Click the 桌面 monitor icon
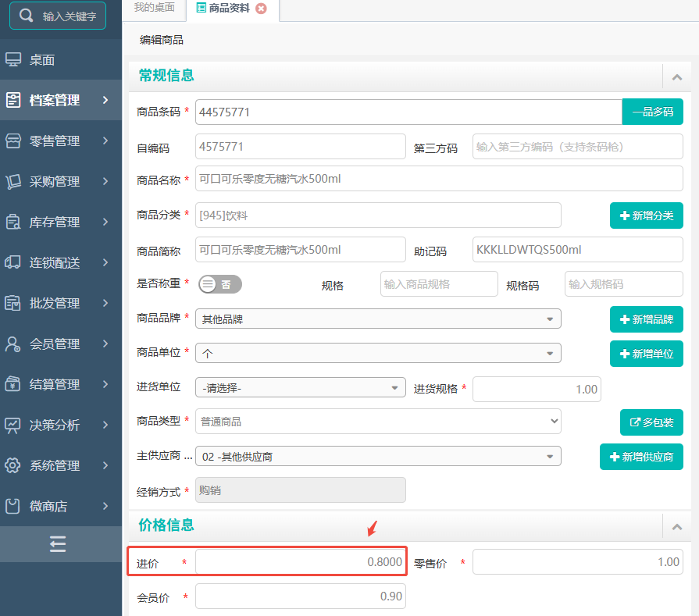The image size is (699, 616). [13, 59]
